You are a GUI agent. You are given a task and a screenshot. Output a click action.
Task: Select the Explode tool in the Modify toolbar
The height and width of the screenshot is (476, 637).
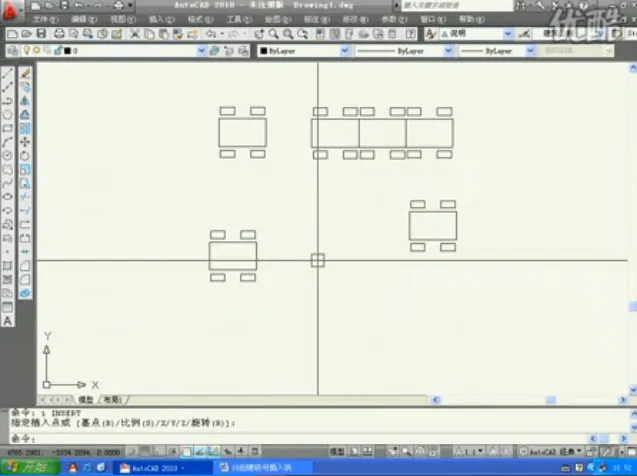(25, 293)
